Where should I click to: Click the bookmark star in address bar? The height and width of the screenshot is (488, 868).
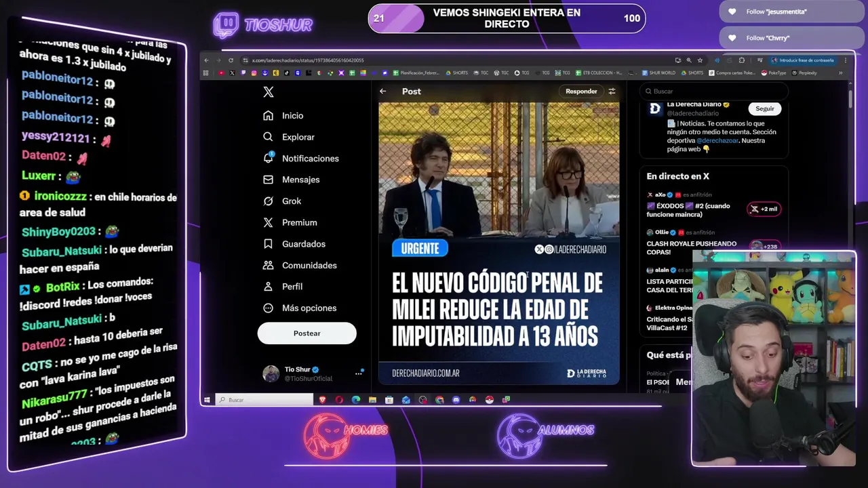(701, 60)
